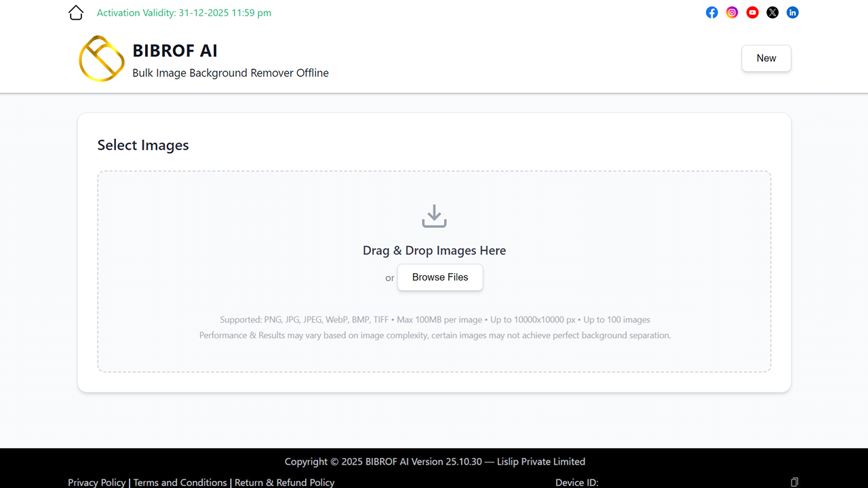Click the New button
Viewport: 868px width, 488px height.
tap(766, 58)
